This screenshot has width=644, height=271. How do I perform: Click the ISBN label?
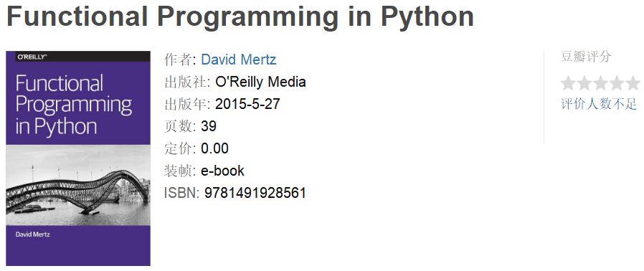tap(182, 193)
